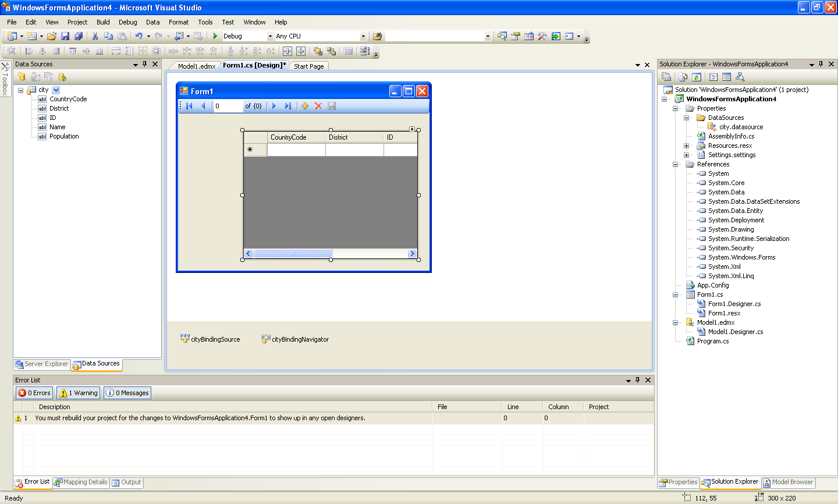Click the Start Debugging play icon
This screenshot has height=504, width=838.
pos(215,36)
